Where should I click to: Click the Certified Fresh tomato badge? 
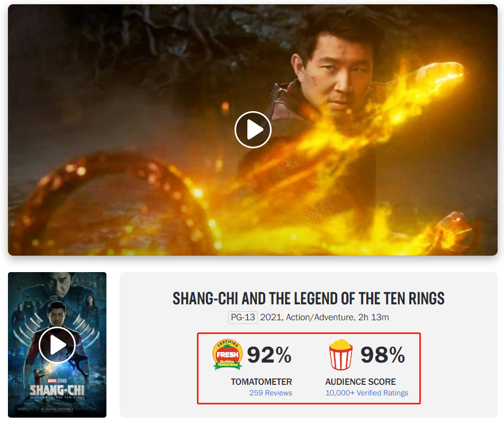click(x=228, y=354)
